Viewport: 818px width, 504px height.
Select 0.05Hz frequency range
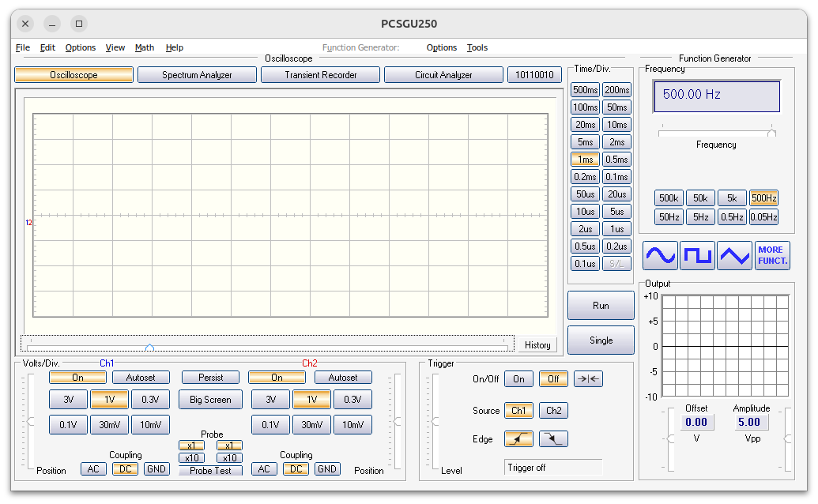(763, 216)
